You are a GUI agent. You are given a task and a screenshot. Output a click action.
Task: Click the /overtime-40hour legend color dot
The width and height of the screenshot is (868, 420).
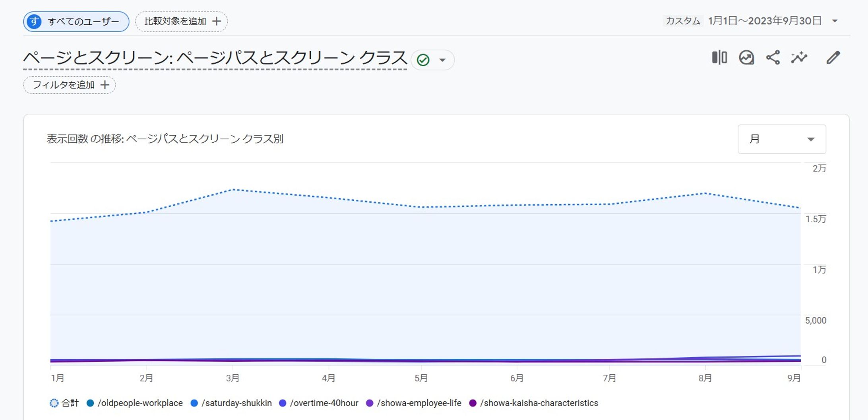[283, 403]
